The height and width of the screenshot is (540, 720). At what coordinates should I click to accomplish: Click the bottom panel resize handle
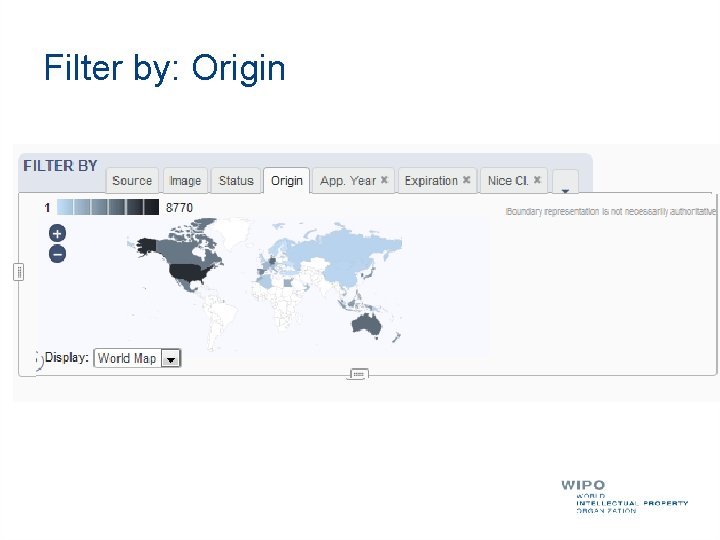point(358,374)
